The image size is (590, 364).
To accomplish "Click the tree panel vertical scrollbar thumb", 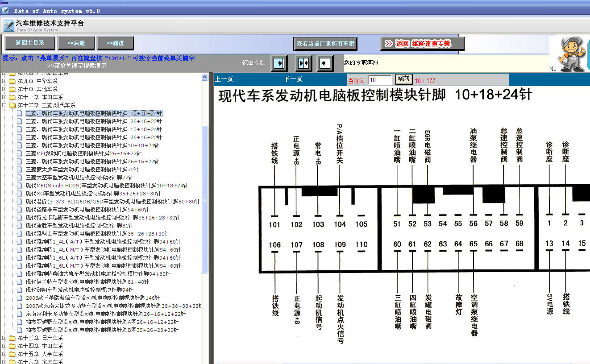I will [x=205, y=199].
